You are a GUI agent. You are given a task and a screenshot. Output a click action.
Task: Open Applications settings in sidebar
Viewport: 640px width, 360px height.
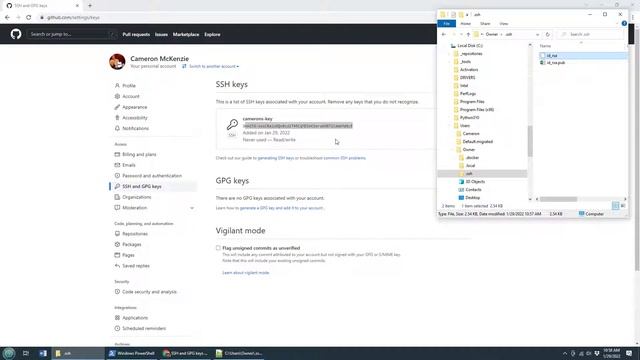[135, 318]
